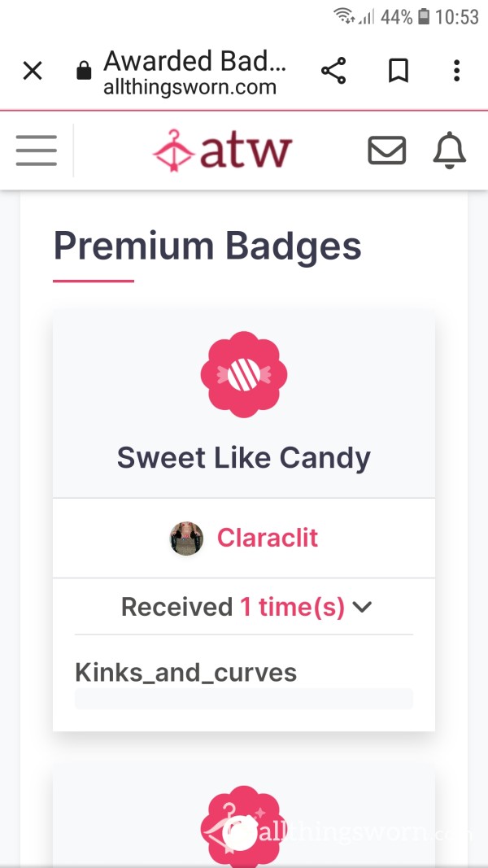Open Claraclit's avatar thumbnail
The width and height of the screenshot is (488, 868).
point(186,538)
